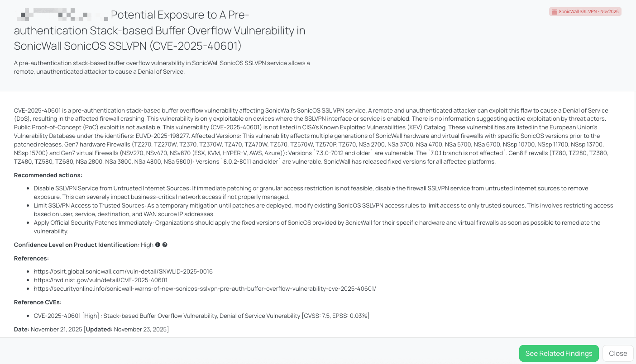Click the short description summary under the title
Image resolution: width=636 pixels, height=364 pixels.
tap(162, 67)
